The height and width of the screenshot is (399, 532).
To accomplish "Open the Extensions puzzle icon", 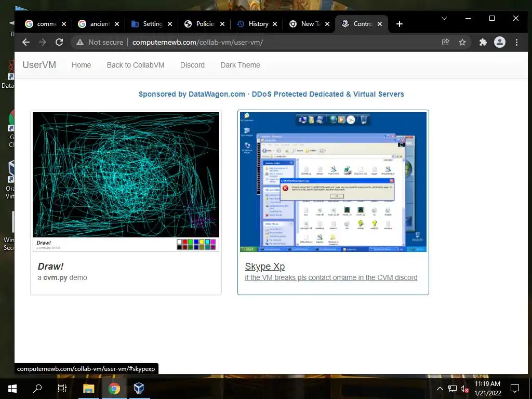I will point(483,42).
